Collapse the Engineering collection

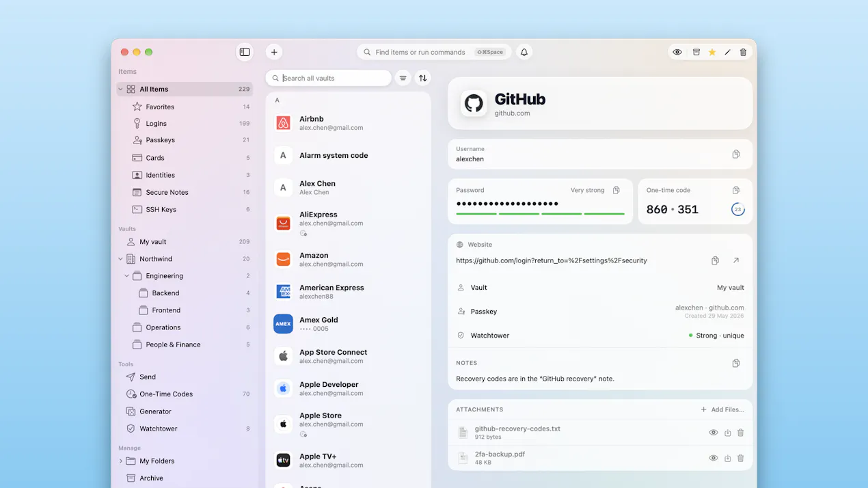point(126,276)
